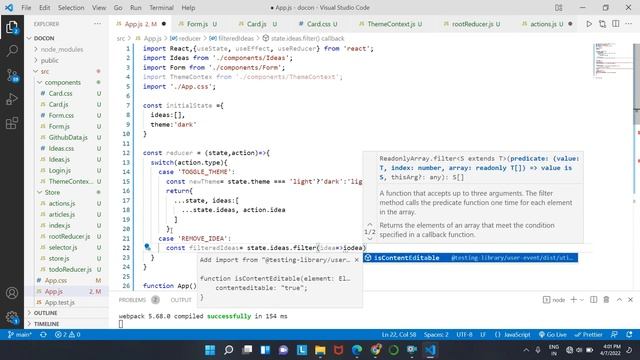Click Ln 22, Col 58 position indicator
The width and height of the screenshot is (640, 360).
pos(398,334)
